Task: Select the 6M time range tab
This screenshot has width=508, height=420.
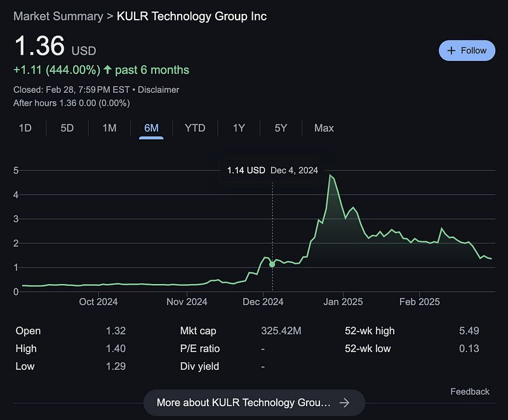Action: tap(151, 128)
